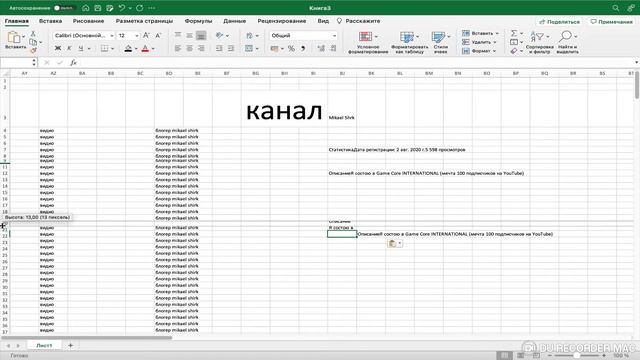640x360 pixels.
Task: Click the Home icon in the title bar
Action: coord(86,8)
